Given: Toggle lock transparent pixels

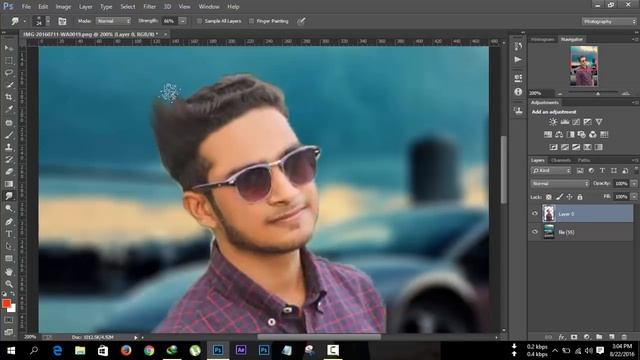Looking at the screenshot, I should click(549, 197).
